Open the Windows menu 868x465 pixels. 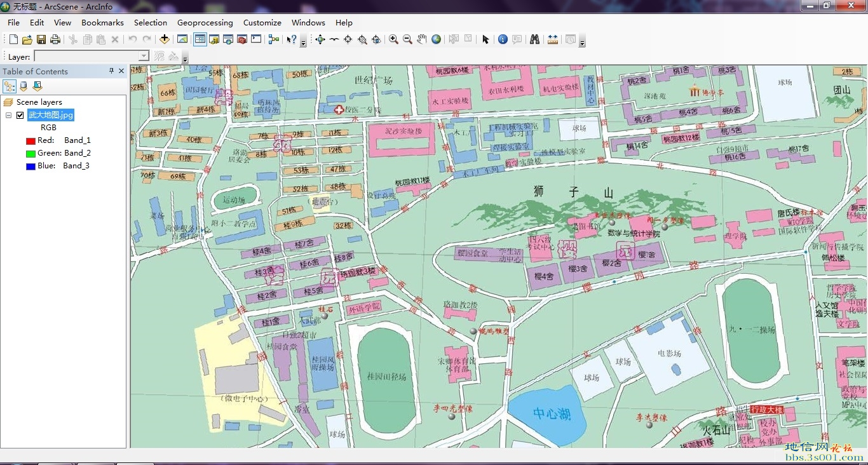(308, 22)
